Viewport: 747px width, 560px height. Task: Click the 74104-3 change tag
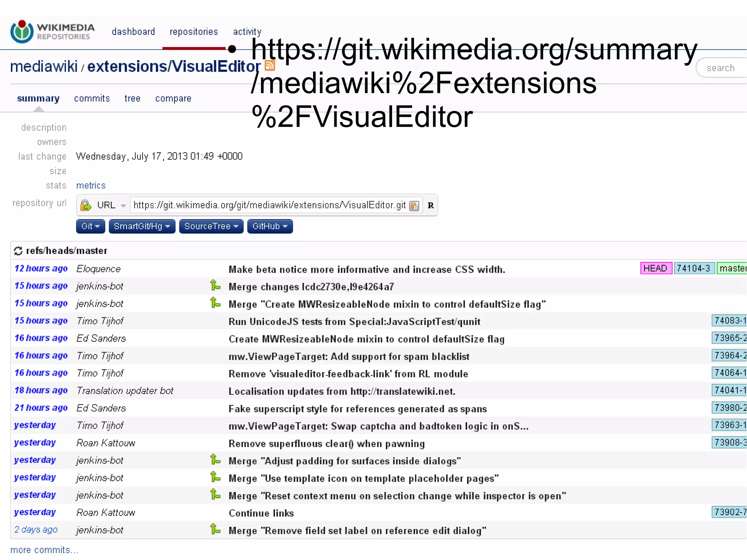coord(694,269)
